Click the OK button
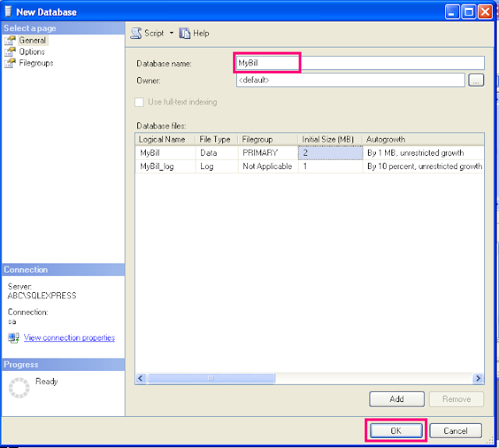 point(396,431)
